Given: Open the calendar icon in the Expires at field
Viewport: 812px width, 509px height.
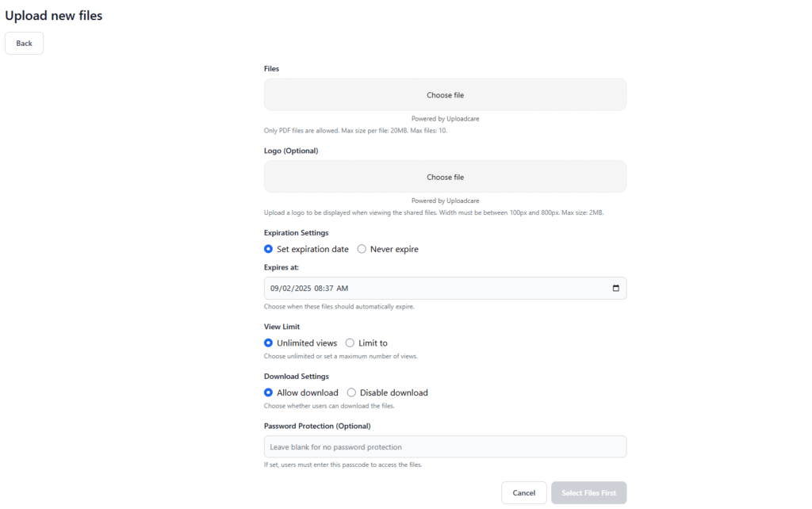Looking at the screenshot, I should coord(615,288).
